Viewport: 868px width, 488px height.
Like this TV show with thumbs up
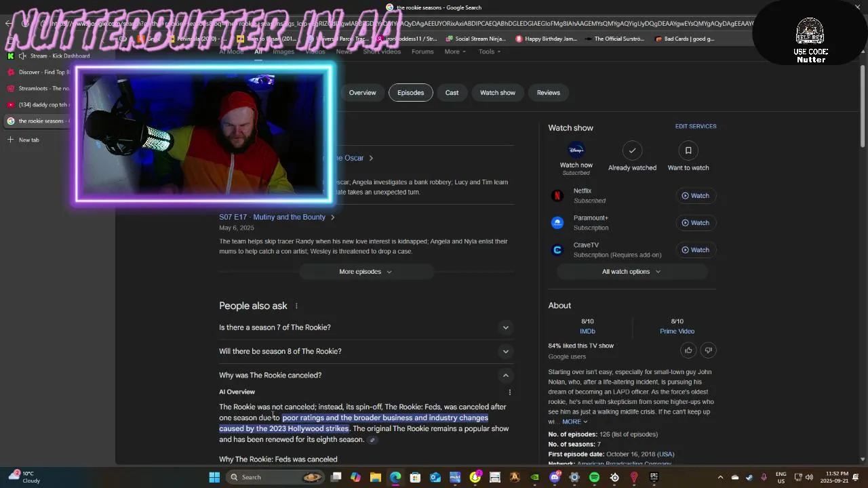coord(688,350)
